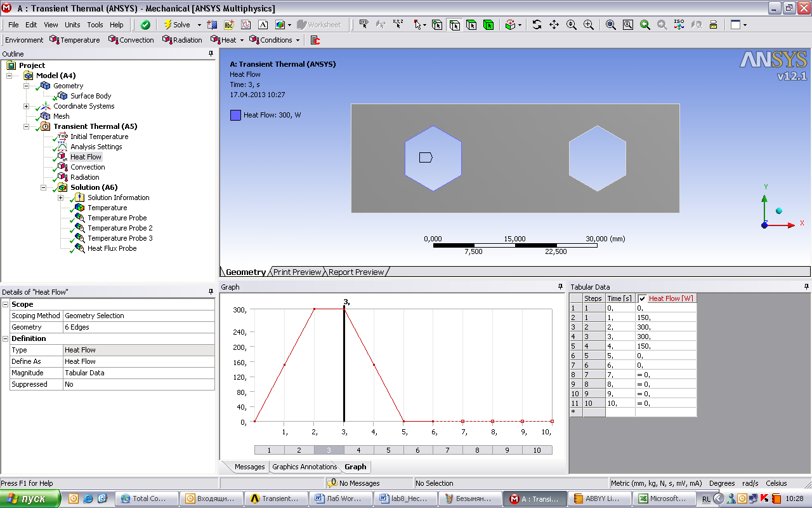Collapse the Transient Thermal (A5) node

click(27, 126)
